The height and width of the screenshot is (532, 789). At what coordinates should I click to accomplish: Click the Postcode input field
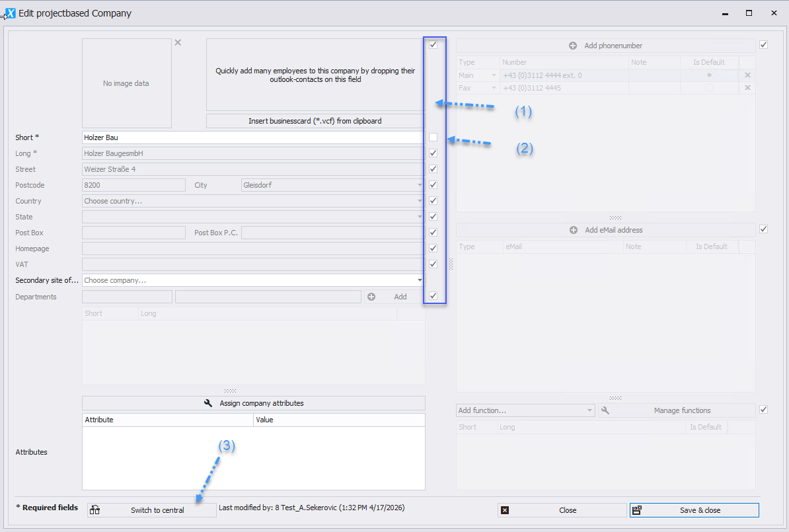(x=134, y=185)
